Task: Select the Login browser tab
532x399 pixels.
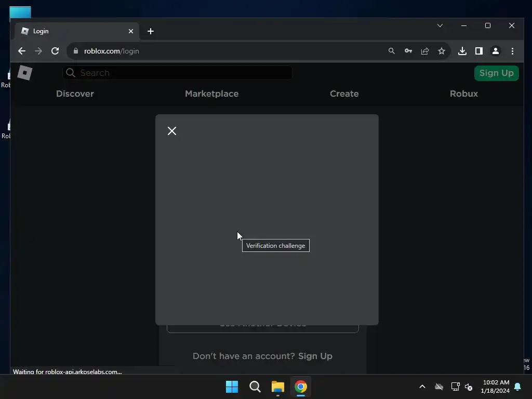Action: click(77, 31)
